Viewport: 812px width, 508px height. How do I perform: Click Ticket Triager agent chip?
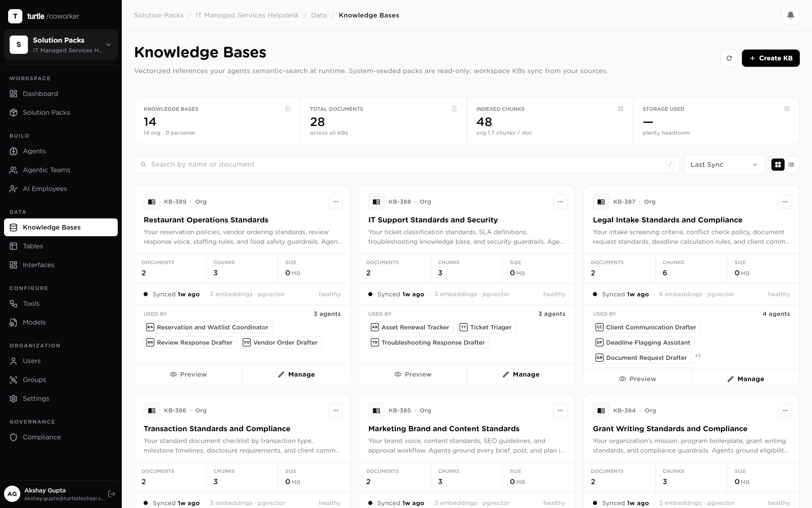[x=486, y=327]
